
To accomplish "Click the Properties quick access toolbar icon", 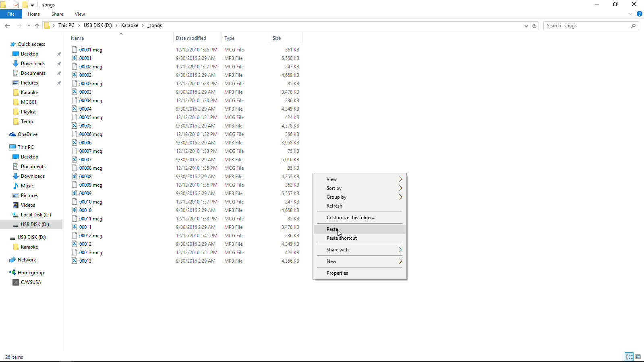I will pyautogui.click(x=16, y=5).
